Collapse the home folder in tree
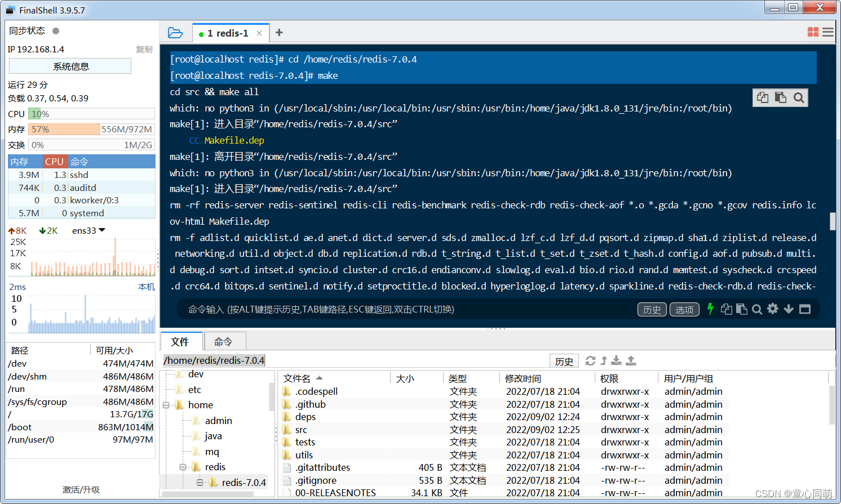The height and width of the screenshot is (504, 841). pos(166,405)
